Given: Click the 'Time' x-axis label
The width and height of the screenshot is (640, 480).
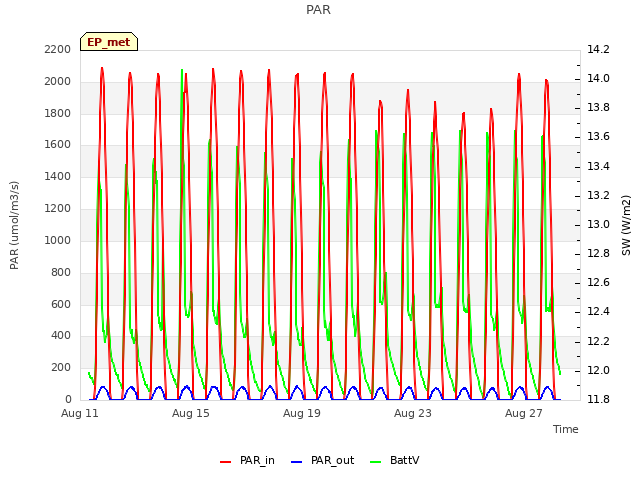Looking at the screenshot, I should pos(566,429).
